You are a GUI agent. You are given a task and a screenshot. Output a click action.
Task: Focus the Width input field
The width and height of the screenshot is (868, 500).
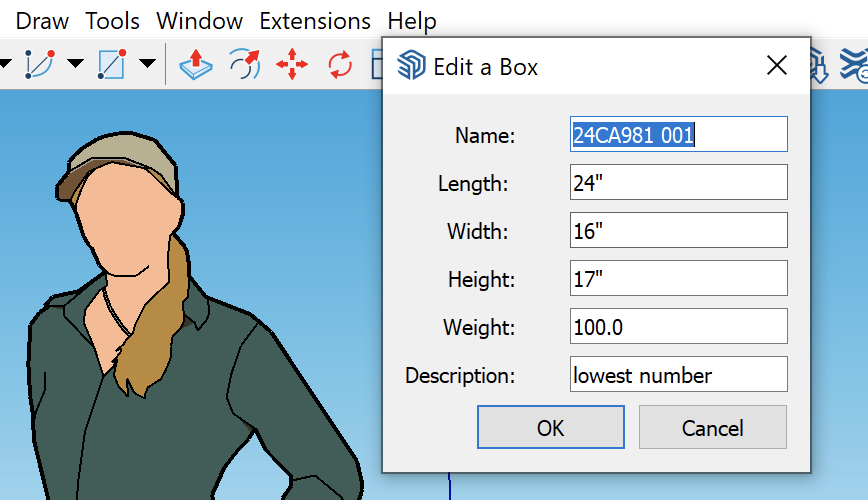(x=678, y=231)
